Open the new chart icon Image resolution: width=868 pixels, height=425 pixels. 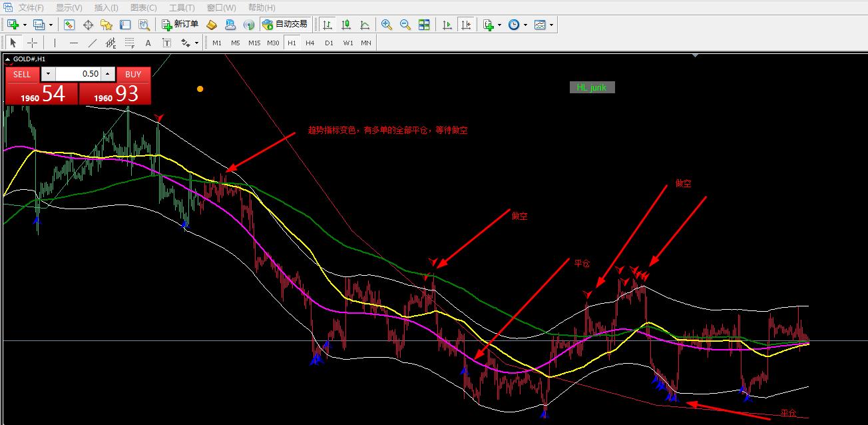pos(13,25)
